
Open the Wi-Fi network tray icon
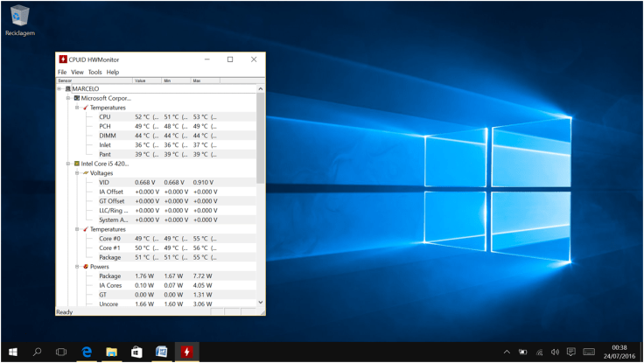tap(539, 352)
